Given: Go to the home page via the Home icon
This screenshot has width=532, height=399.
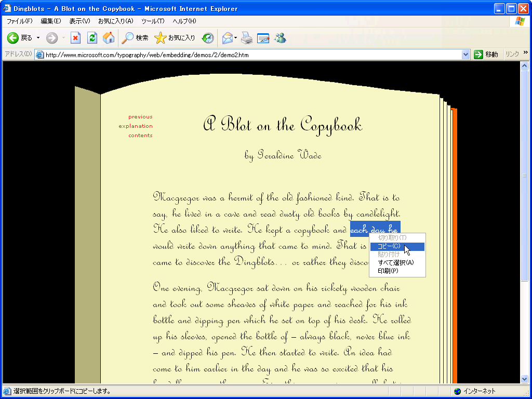Looking at the screenshot, I should (109, 38).
